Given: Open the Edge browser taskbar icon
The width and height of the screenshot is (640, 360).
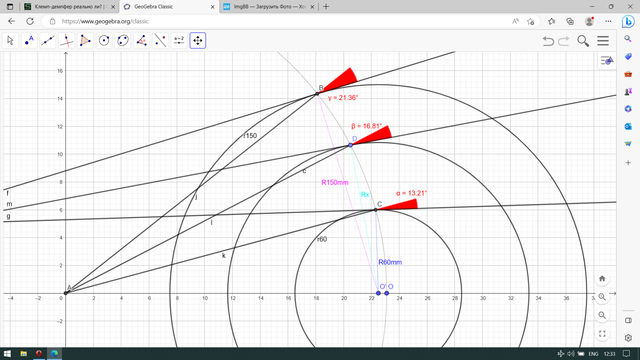Looking at the screenshot, I should (54, 353).
